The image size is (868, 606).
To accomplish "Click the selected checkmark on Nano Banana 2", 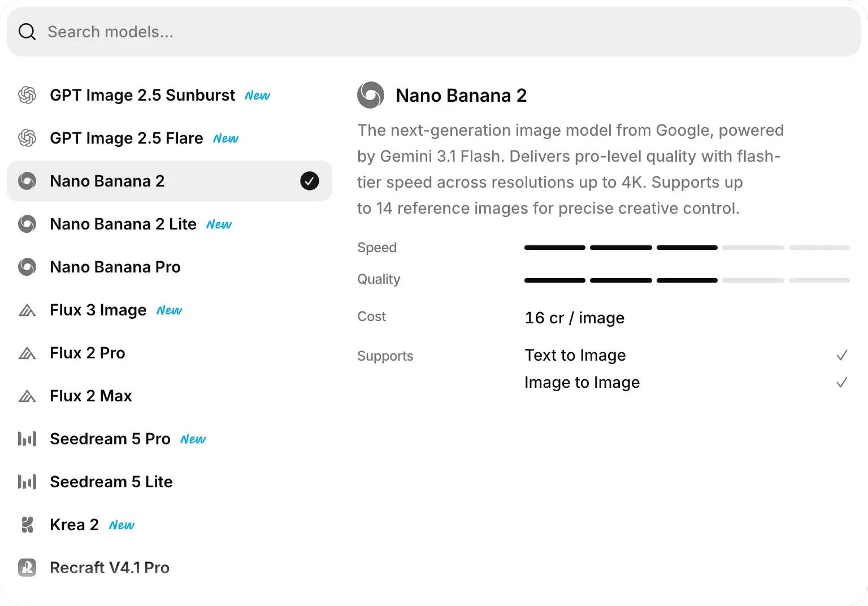I will [310, 181].
